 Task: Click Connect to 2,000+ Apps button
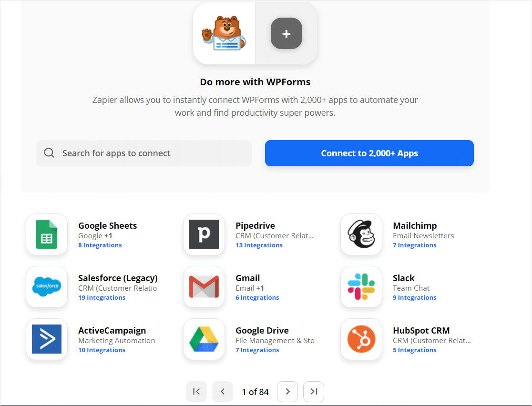point(369,153)
